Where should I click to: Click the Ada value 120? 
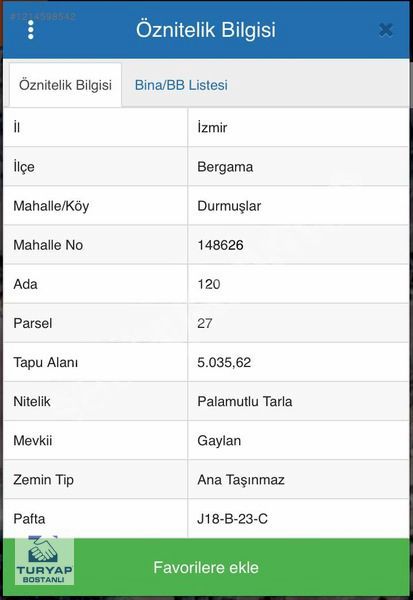coord(209,284)
